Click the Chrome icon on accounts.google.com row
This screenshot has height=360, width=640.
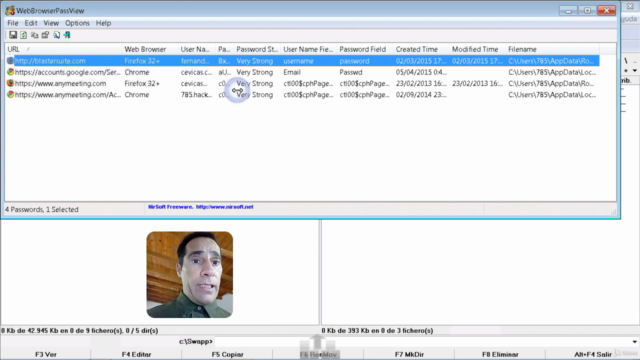tap(11, 72)
